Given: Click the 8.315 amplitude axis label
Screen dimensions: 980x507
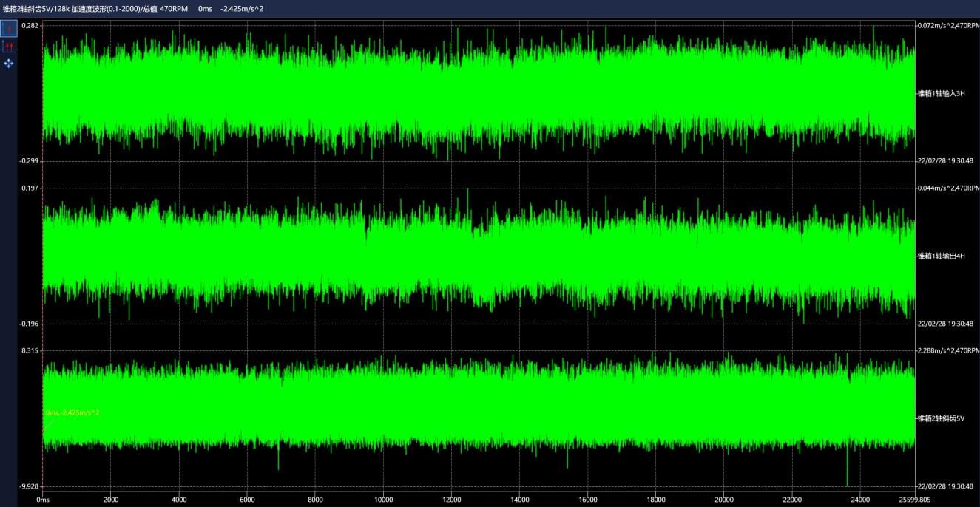Looking at the screenshot, I should (x=30, y=350).
